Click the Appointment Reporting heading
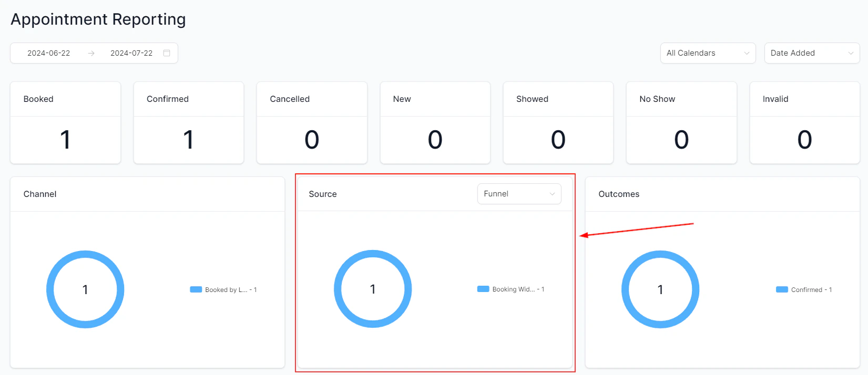The height and width of the screenshot is (375, 868). click(x=98, y=19)
